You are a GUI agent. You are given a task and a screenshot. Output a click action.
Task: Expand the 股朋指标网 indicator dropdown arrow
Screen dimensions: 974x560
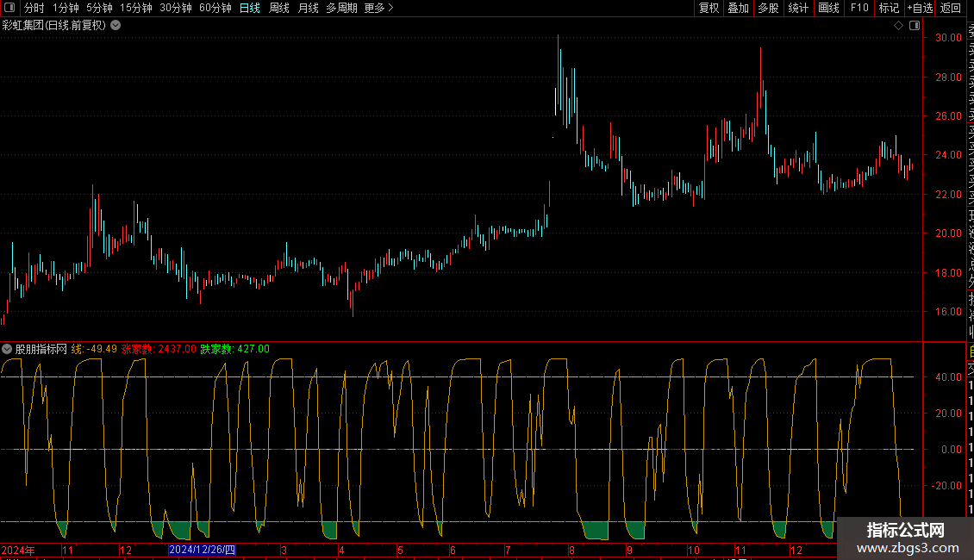7,349
